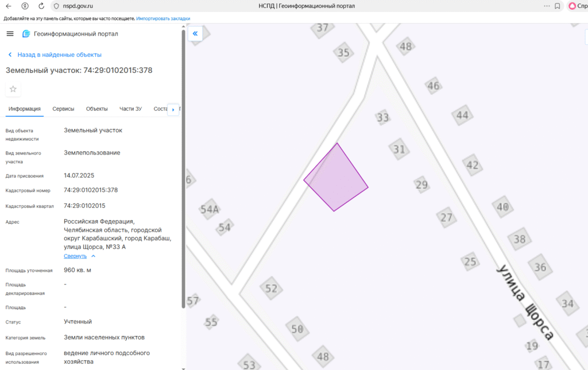Click house number 42 on the map
Screen dimensions: 588x370
tap(472, 165)
